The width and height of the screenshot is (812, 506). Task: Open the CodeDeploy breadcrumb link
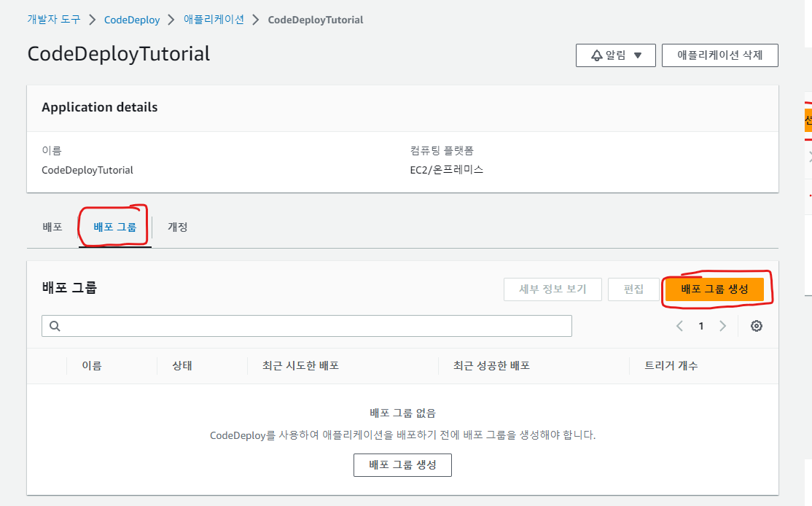coord(132,20)
